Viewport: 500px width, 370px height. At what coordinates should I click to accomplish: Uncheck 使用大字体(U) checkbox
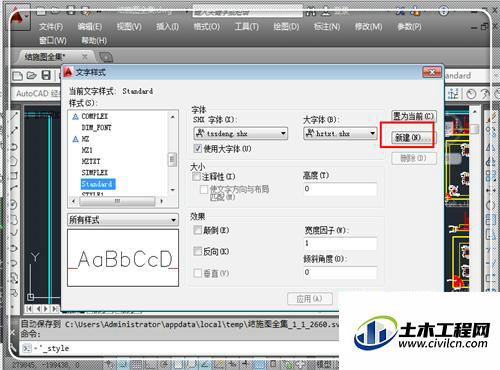point(198,149)
